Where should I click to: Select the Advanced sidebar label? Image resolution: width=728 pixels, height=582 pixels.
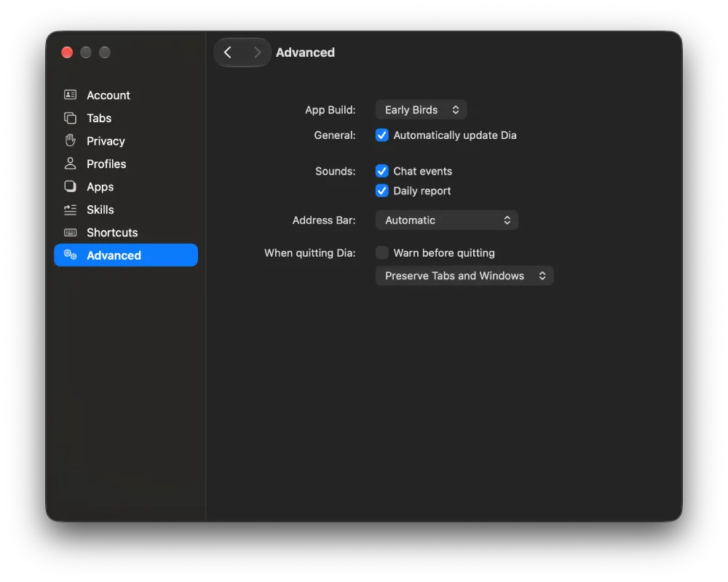[114, 255]
